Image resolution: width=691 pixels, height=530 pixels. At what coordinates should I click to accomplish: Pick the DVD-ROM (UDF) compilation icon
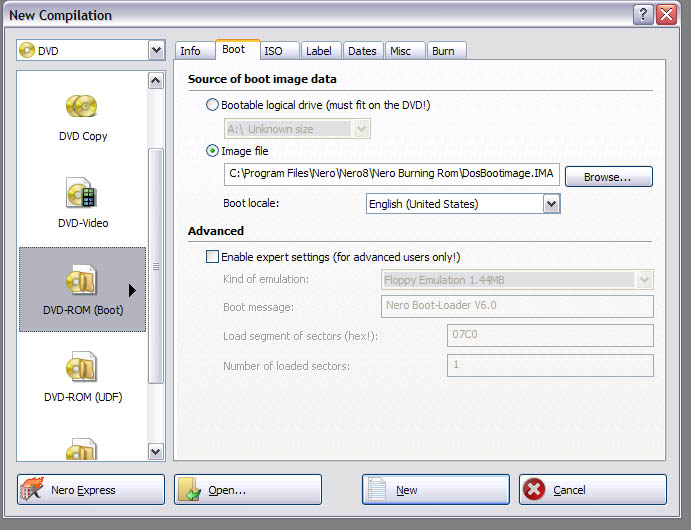point(82,367)
